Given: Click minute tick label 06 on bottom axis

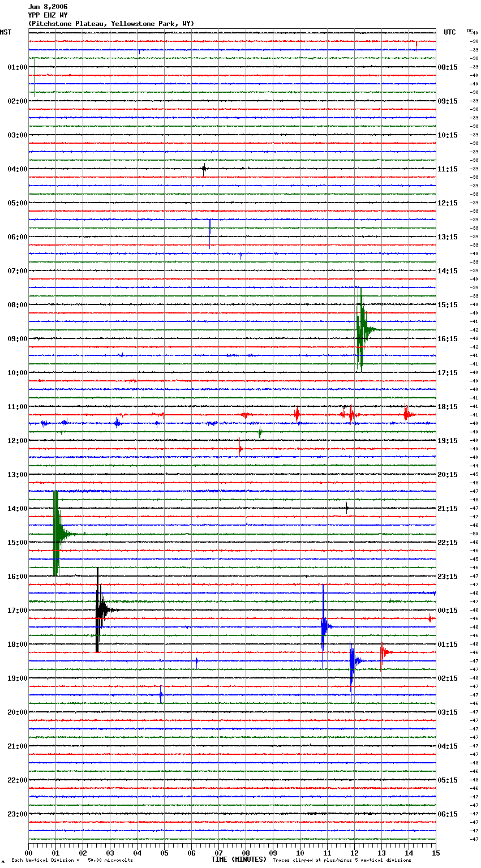Looking at the screenshot, I should [x=191, y=853].
